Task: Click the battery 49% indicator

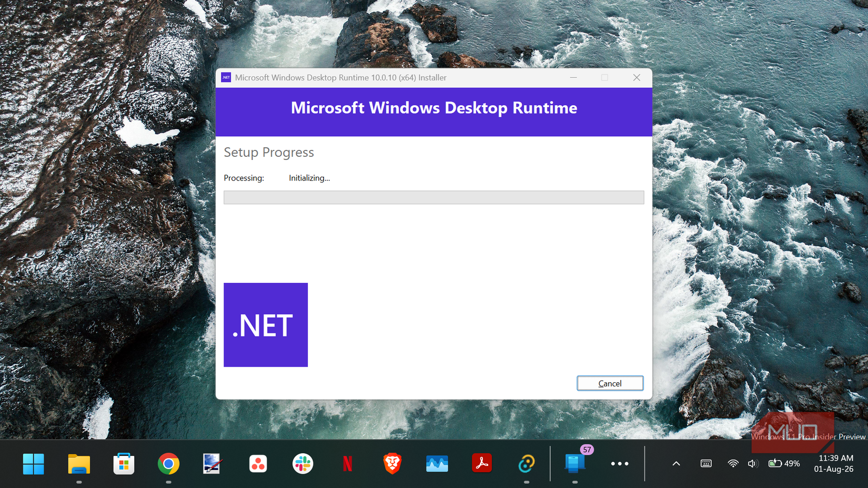Action: coord(784,464)
